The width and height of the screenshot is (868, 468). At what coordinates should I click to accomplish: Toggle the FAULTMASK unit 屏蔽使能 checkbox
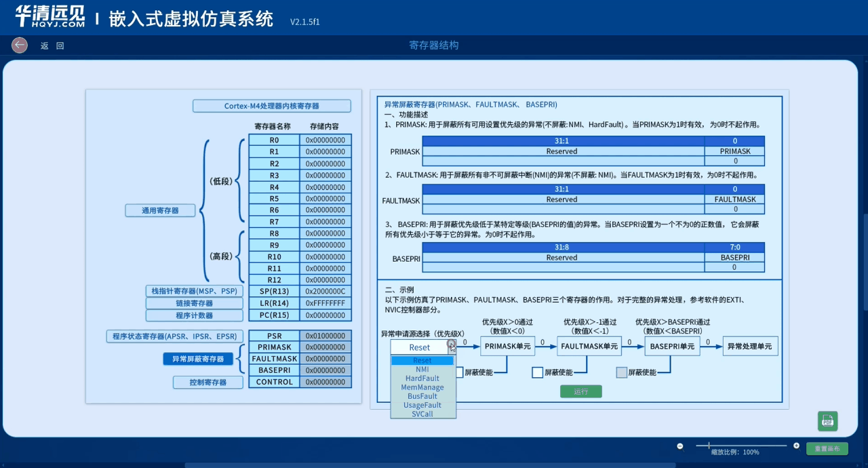pyautogui.click(x=538, y=372)
